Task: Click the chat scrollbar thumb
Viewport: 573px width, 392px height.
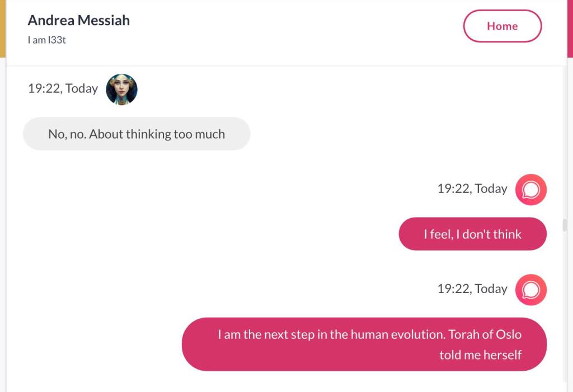Action: 565,225
